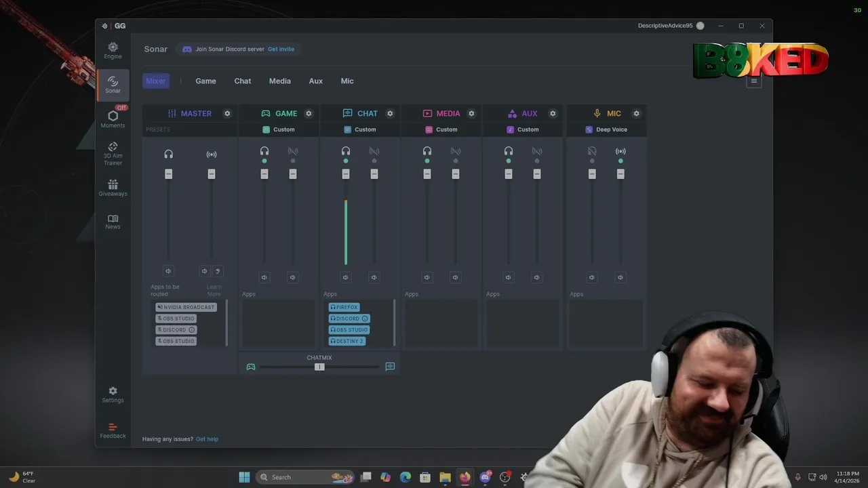Open CHAT Custom preset dropdown
Screen dimensions: 868x488
(360, 129)
